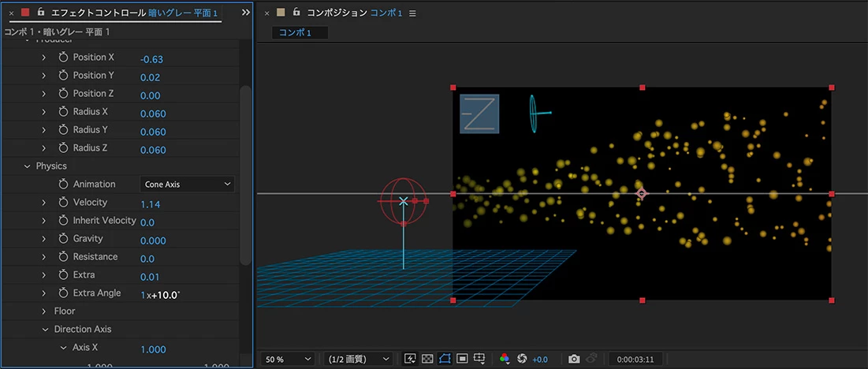Open the 50% magnification dropdown
The width and height of the screenshot is (868, 369).
(288, 359)
